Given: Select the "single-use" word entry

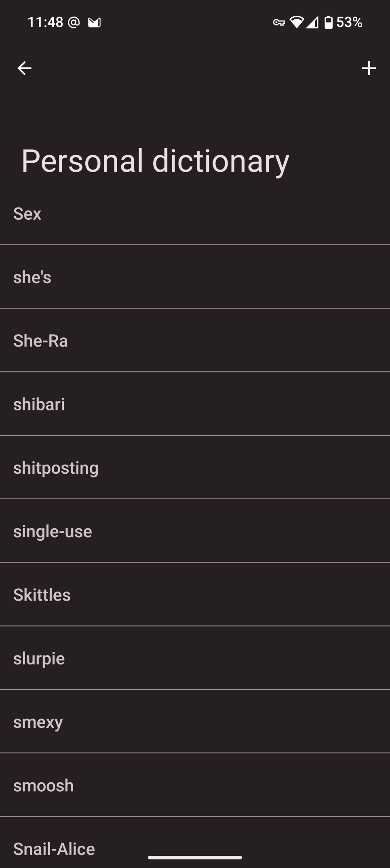Looking at the screenshot, I should click(195, 531).
